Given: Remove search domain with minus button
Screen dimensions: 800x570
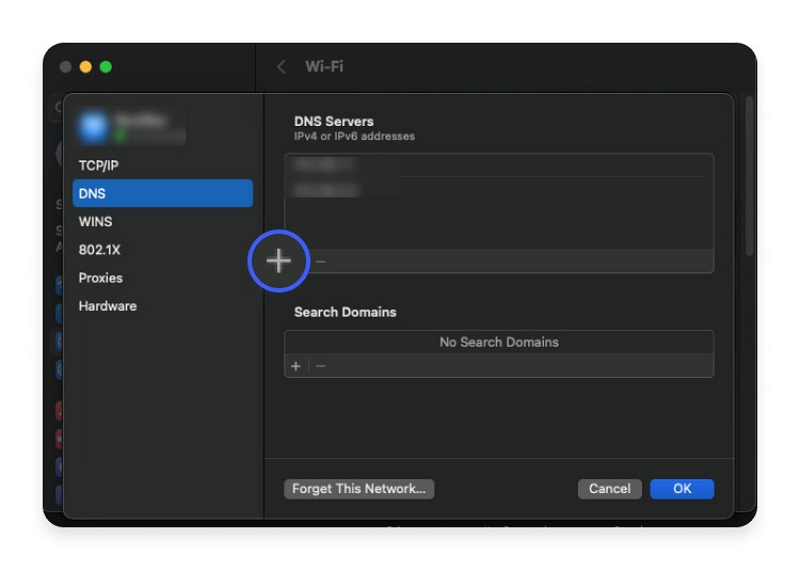Looking at the screenshot, I should click(x=320, y=366).
